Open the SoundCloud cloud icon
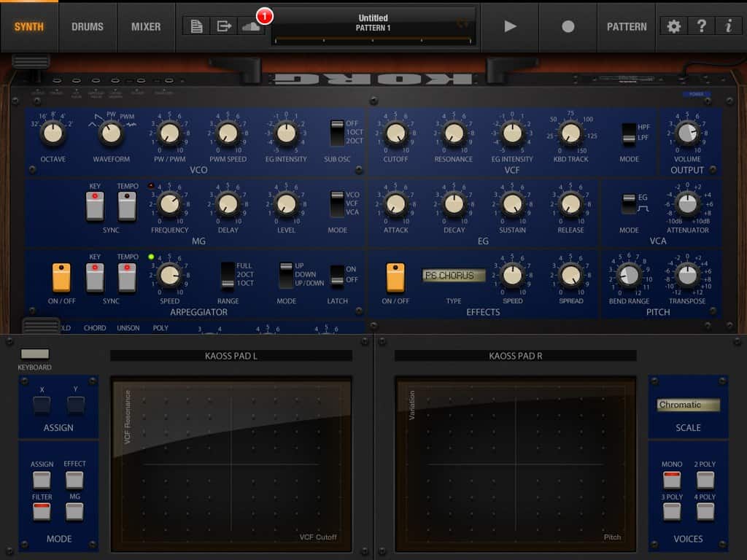This screenshot has width=747, height=560. pyautogui.click(x=250, y=26)
